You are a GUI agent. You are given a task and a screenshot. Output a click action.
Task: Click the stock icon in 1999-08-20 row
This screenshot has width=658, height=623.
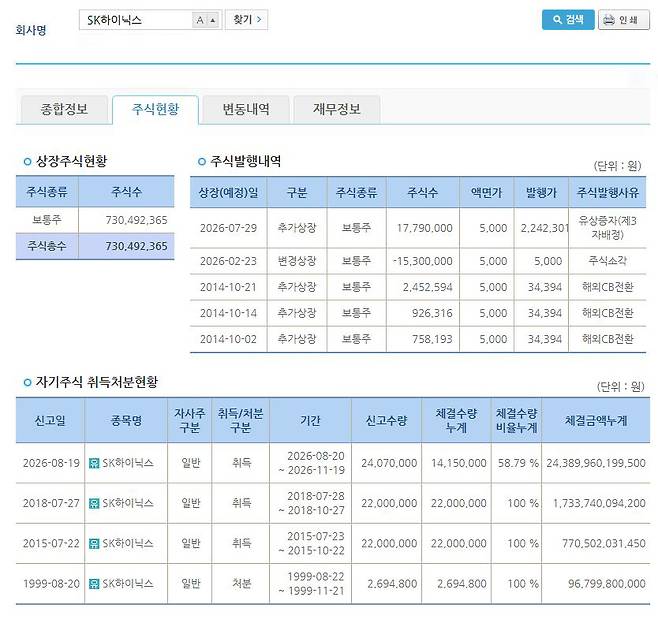pos(94,584)
